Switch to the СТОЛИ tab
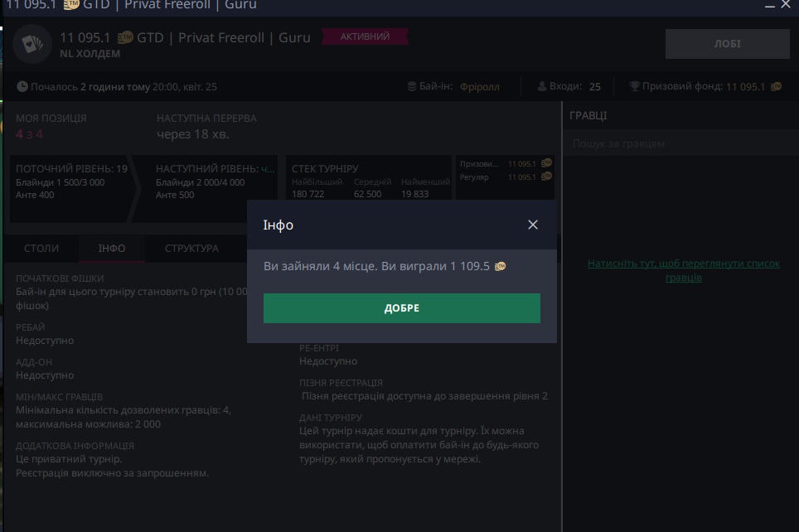Viewport: 799px width, 532px height. pyautogui.click(x=41, y=248)
